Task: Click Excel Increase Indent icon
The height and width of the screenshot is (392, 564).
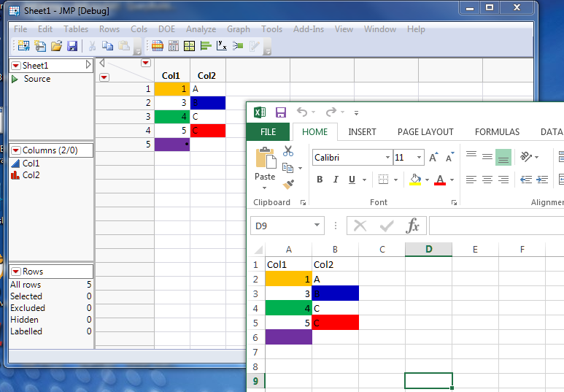Action: click(542, 180)
